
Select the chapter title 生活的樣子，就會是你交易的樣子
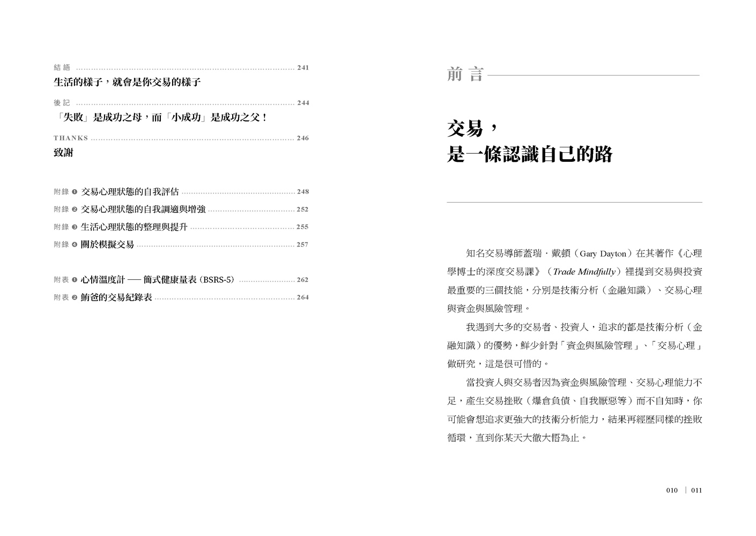pyautogui.click(x=127, y=83)
